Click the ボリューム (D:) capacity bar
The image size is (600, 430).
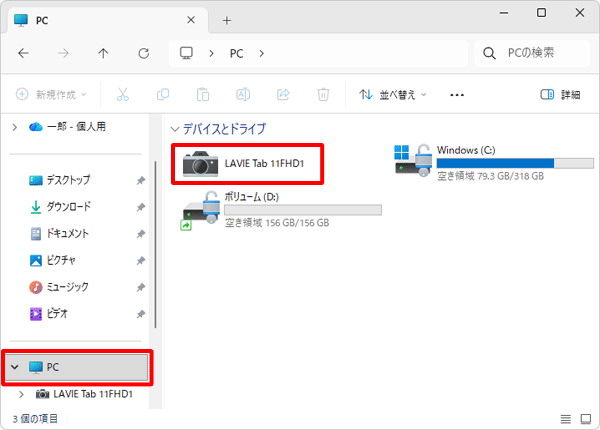(x=303, y=210)
